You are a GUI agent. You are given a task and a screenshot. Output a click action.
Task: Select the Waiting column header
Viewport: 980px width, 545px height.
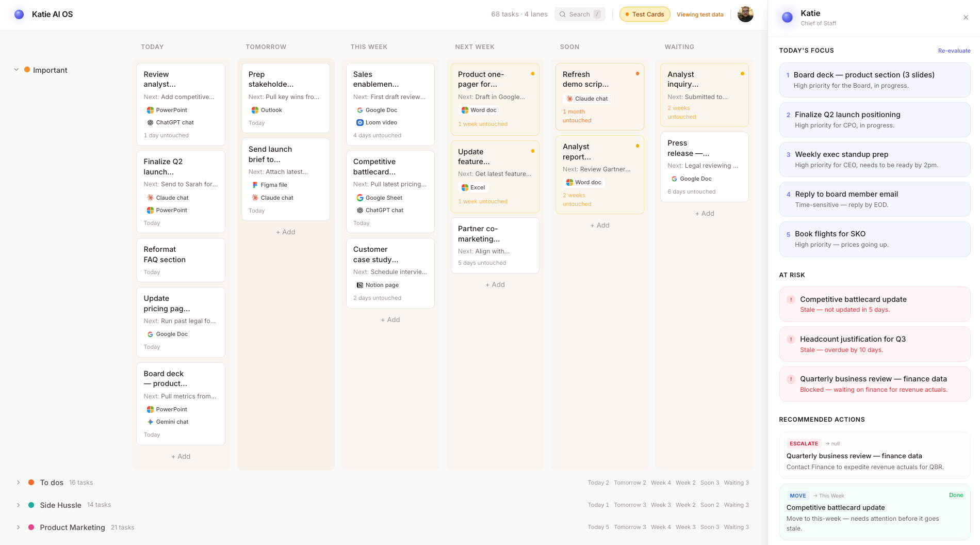click(679, 47)
